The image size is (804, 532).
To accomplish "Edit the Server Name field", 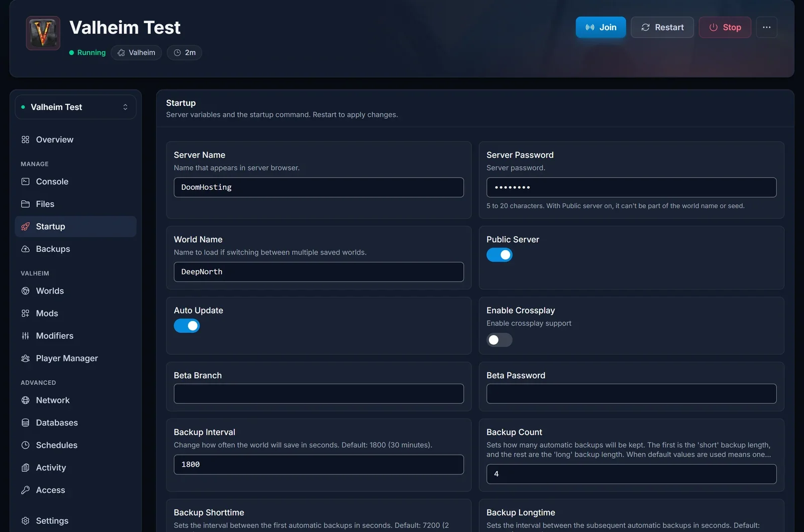I will click(x=319, y=187).
